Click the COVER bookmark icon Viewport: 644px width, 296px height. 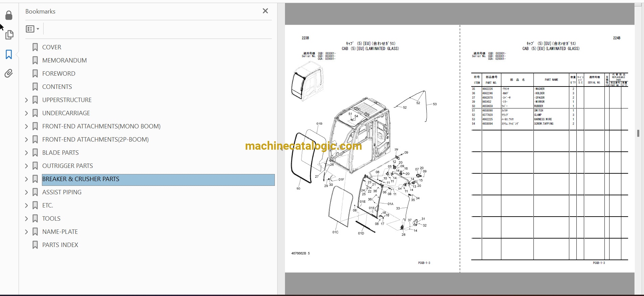(x=35, y=47)
